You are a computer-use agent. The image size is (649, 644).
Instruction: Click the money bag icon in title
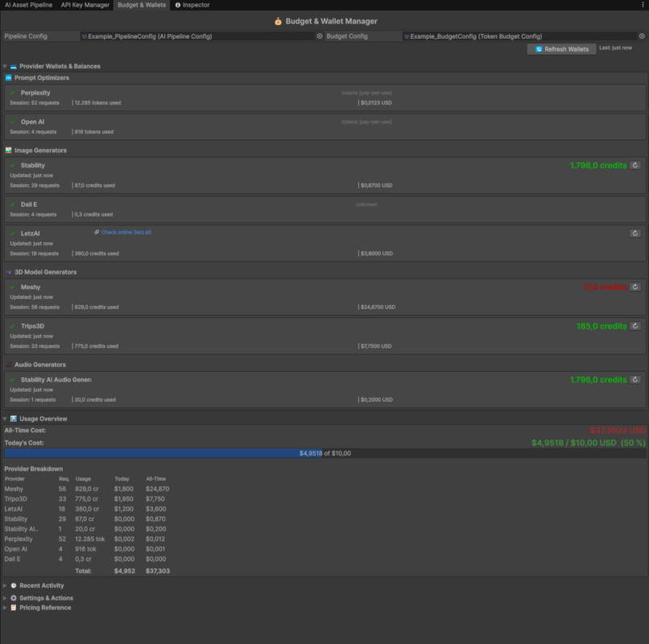point(278,21)
